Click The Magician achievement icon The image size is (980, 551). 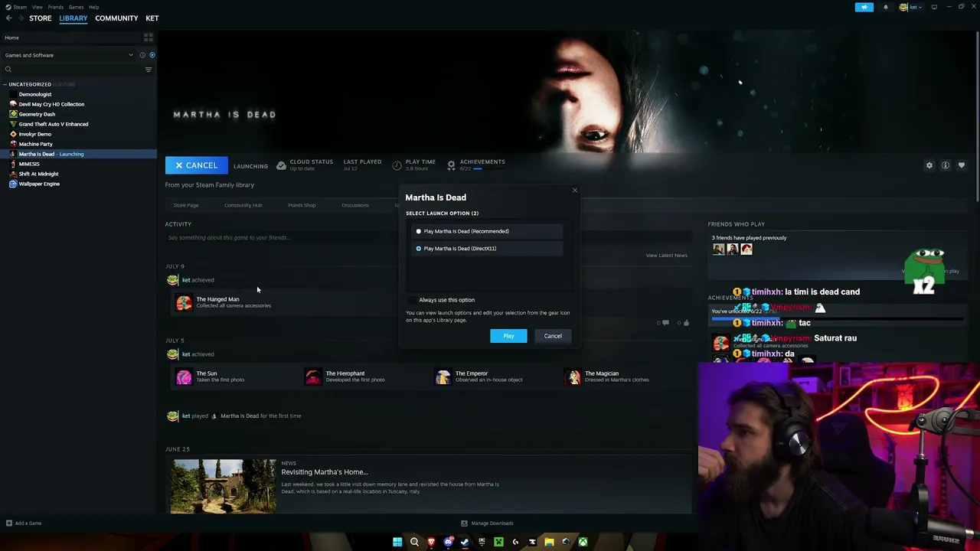click(573, 377)
